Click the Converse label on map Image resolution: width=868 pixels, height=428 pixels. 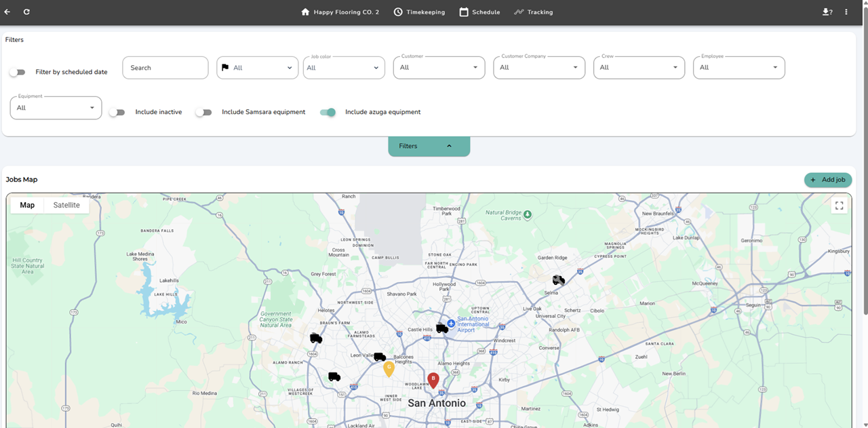point(549,348)
